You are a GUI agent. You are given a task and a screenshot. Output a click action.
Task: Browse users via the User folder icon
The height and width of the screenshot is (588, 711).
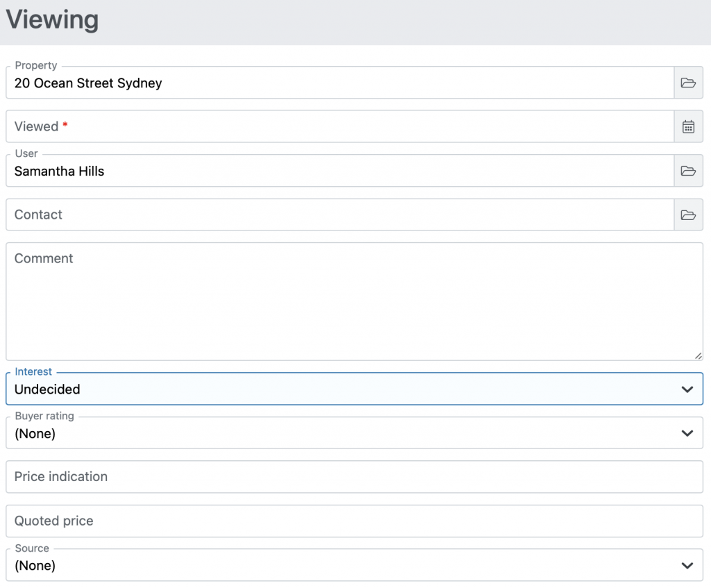[688, 171]
